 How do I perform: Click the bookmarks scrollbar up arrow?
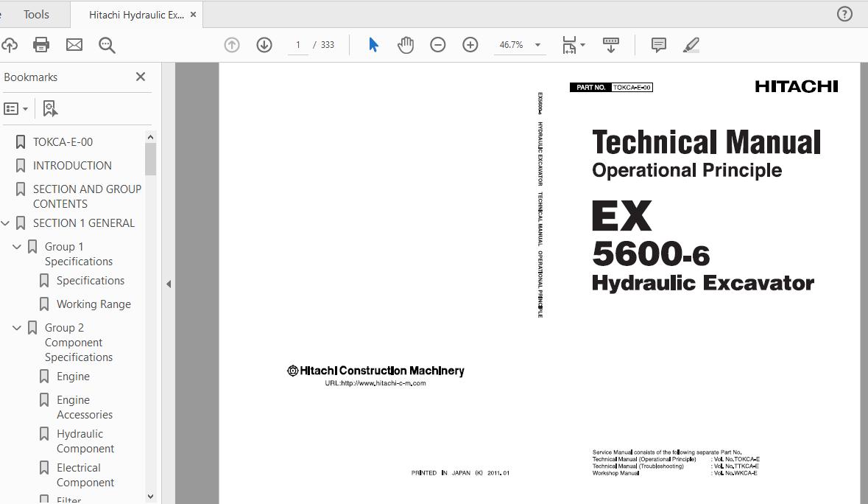[x=151, y=137]
